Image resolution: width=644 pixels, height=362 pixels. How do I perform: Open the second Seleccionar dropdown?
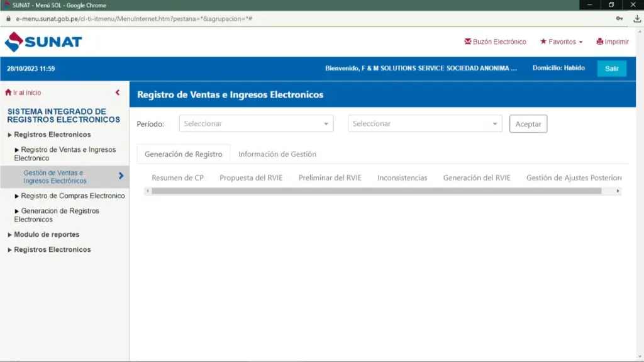pos(425,124)
